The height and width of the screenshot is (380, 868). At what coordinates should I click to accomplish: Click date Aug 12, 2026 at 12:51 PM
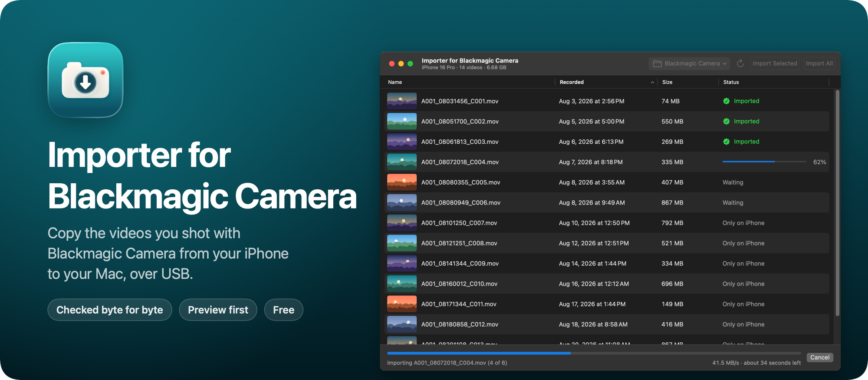594,243
